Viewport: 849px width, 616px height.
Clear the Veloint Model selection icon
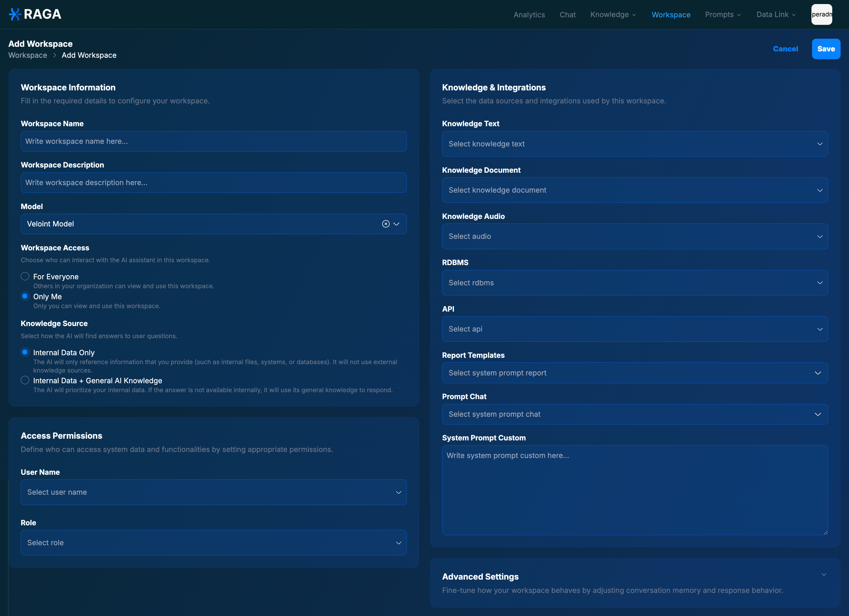pyautogui.click(x=386, y=224)
